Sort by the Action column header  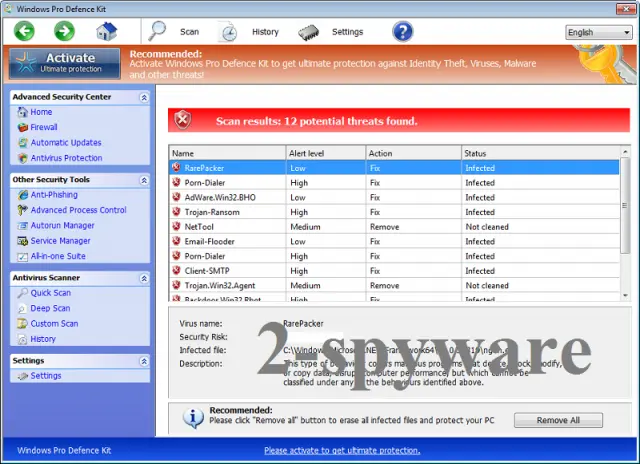414,153
